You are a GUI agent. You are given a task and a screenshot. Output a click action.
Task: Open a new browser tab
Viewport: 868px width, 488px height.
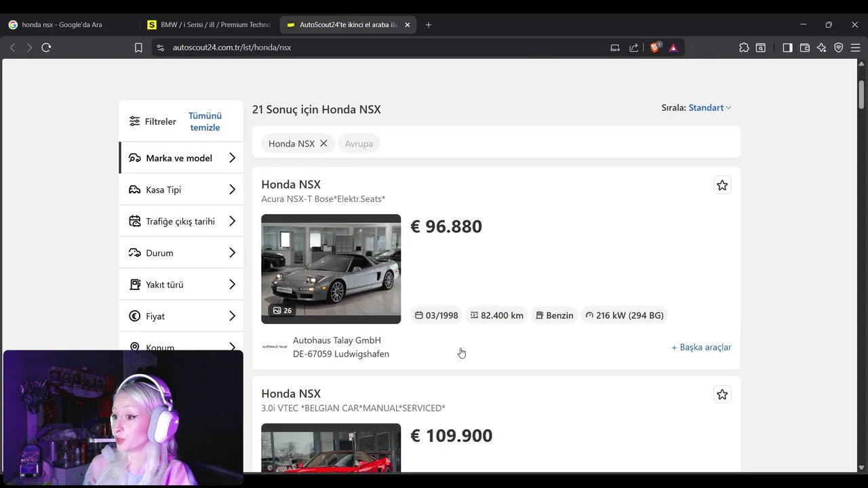(x=429, y=24)
